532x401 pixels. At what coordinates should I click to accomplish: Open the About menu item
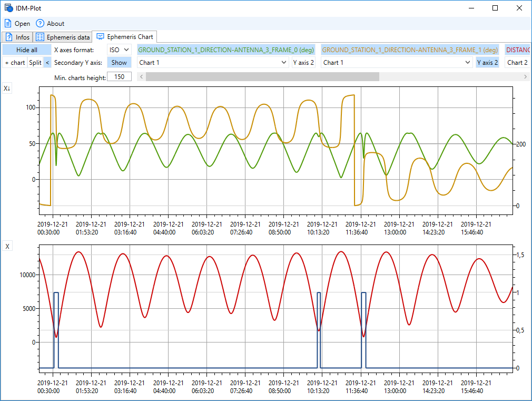point(50,24)
